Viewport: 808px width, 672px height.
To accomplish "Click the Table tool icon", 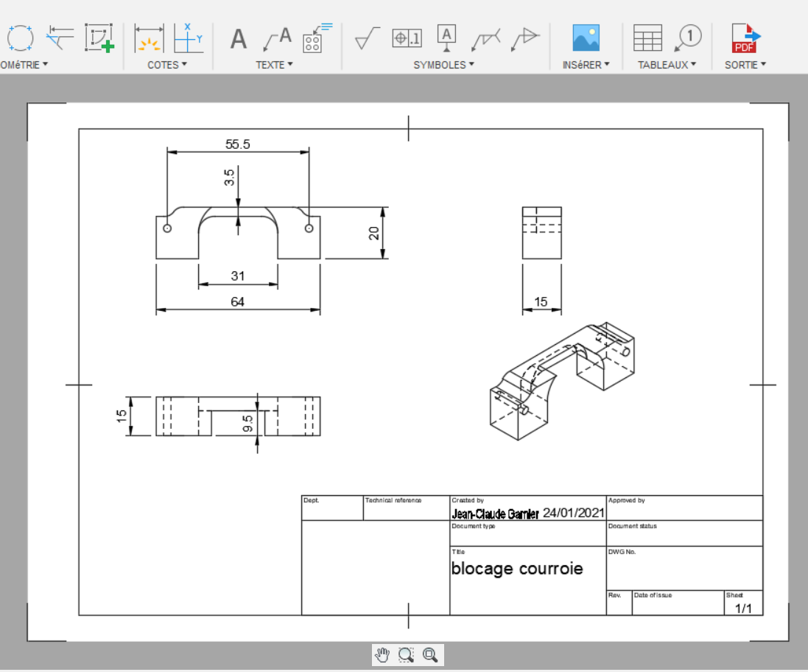I will point(647,38).
